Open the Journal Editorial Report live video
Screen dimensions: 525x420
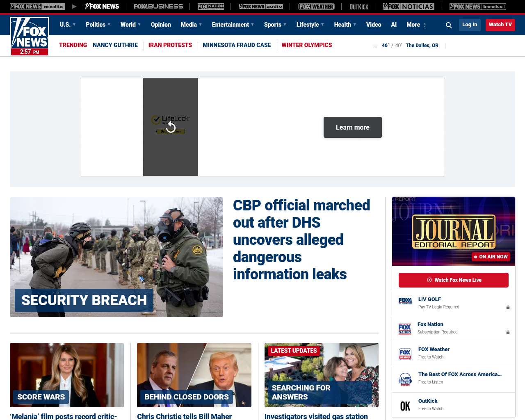454,231
